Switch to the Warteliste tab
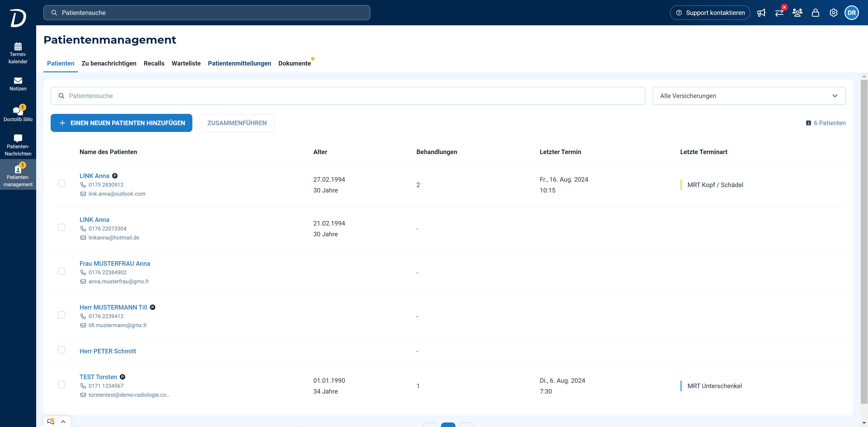This screenshot has width=868, height=427. point(186,63)
